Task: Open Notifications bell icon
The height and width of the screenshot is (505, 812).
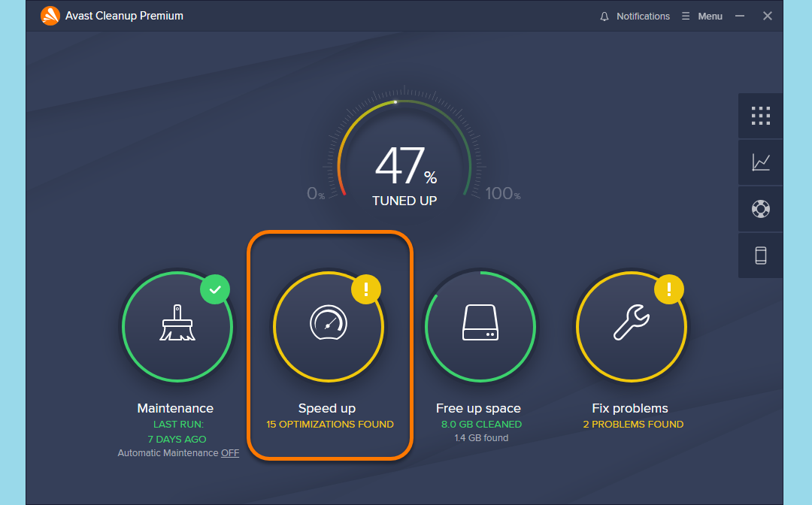Action: point(604,17)
